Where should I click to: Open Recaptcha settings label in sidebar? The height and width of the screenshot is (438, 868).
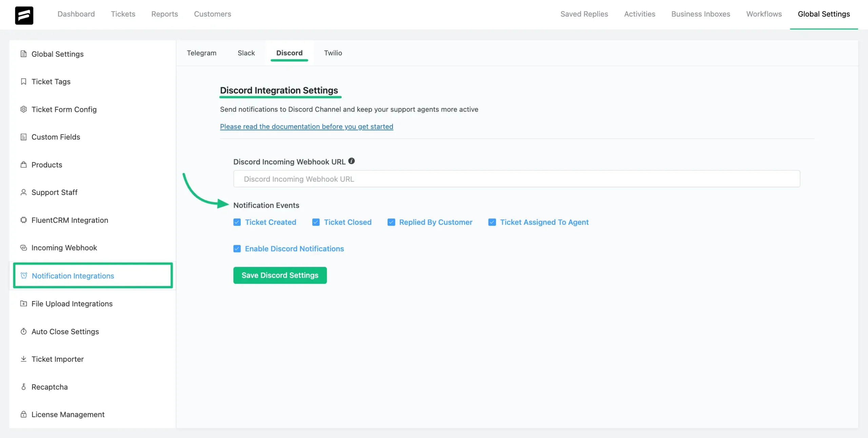[50, 386]
